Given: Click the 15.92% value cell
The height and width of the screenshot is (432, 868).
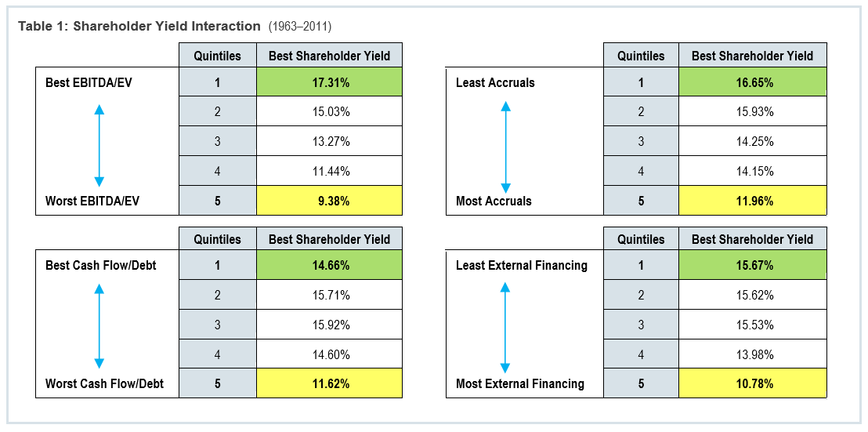Looking at the screenshot, I should 329,325.
